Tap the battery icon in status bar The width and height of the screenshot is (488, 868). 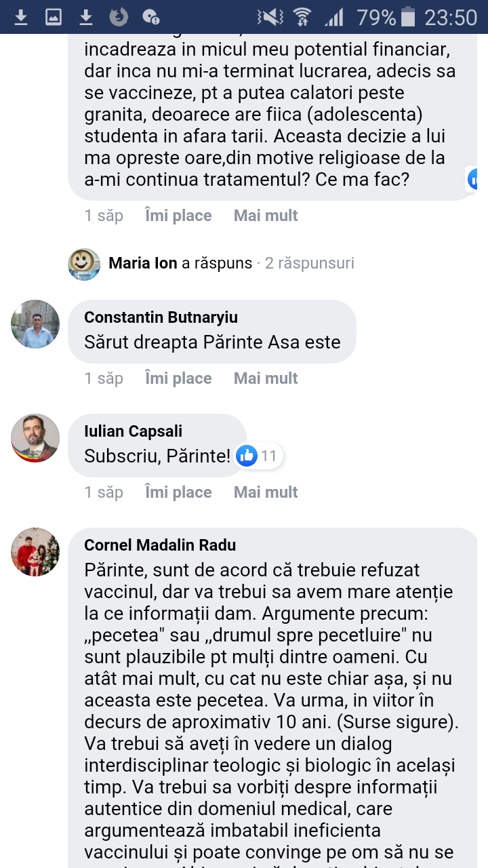[408, 17]
